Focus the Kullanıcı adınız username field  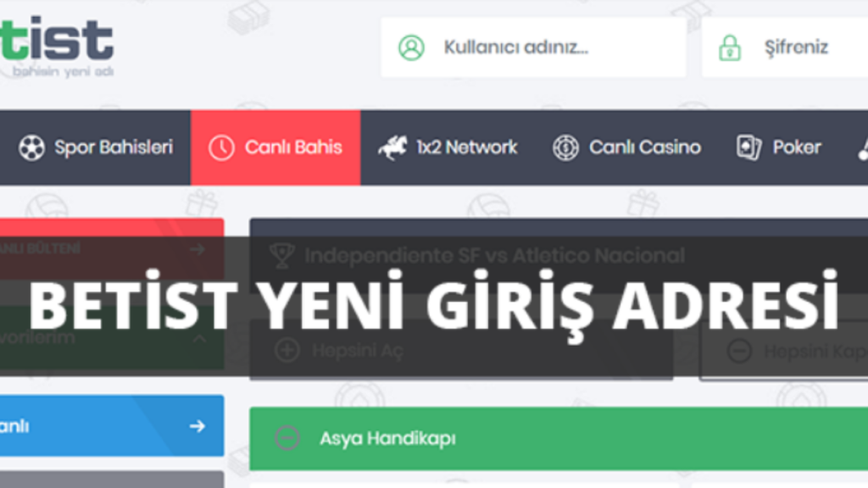(x=542, y=47)
